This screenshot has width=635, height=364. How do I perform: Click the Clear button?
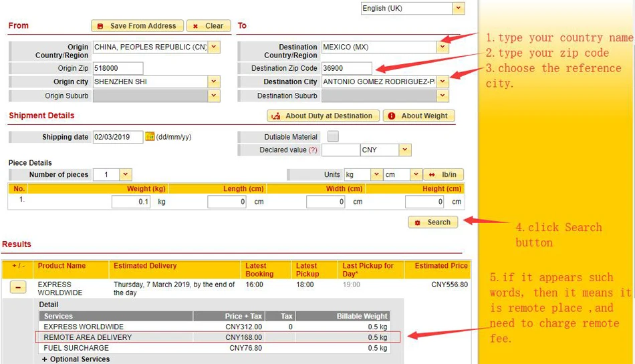[209, 26]
